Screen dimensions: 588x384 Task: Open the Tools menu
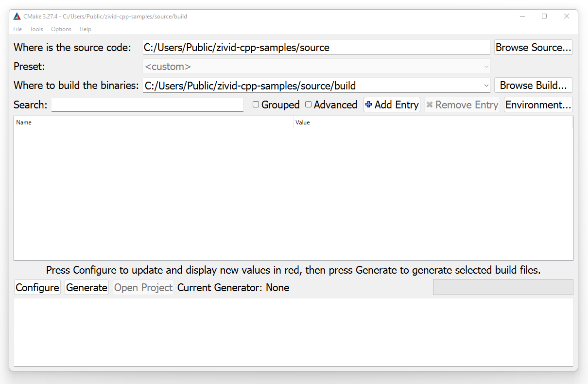tap(36, 29)
